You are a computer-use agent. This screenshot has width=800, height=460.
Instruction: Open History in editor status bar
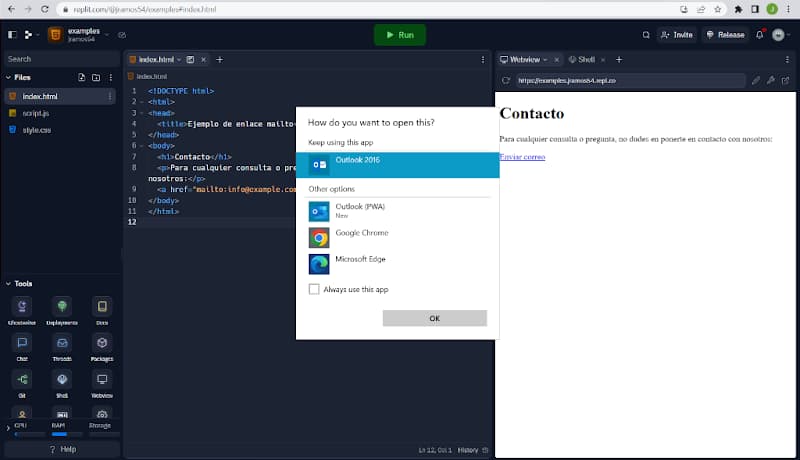point(473,450)
